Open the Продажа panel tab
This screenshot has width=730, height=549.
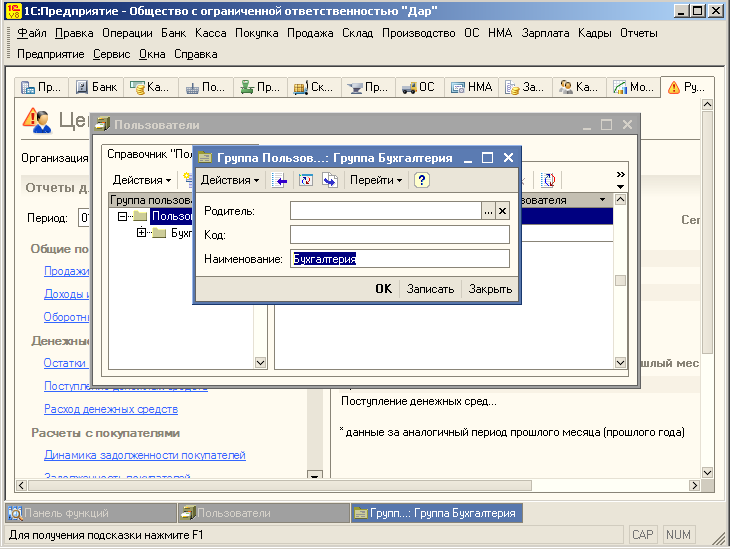(x=260, y=87)
